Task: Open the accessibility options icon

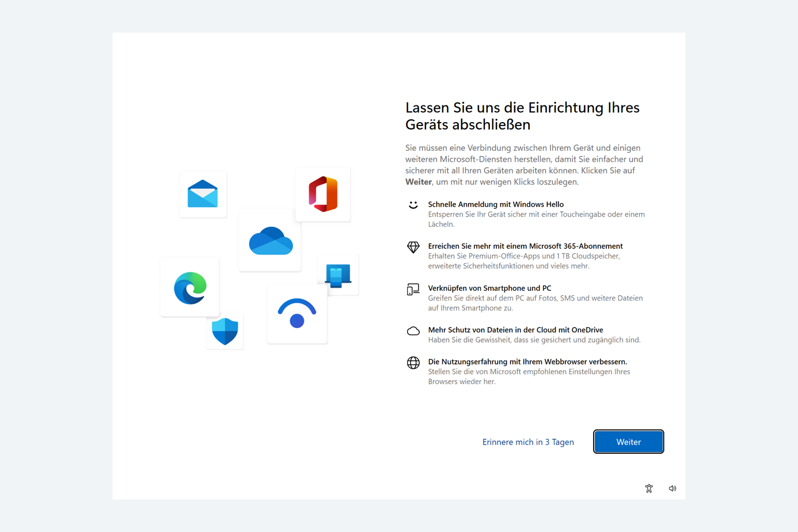Action: [649, 488]
